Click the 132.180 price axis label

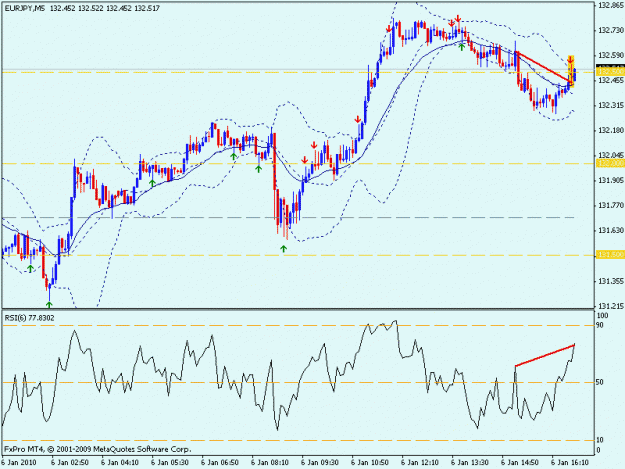(610, 130)
